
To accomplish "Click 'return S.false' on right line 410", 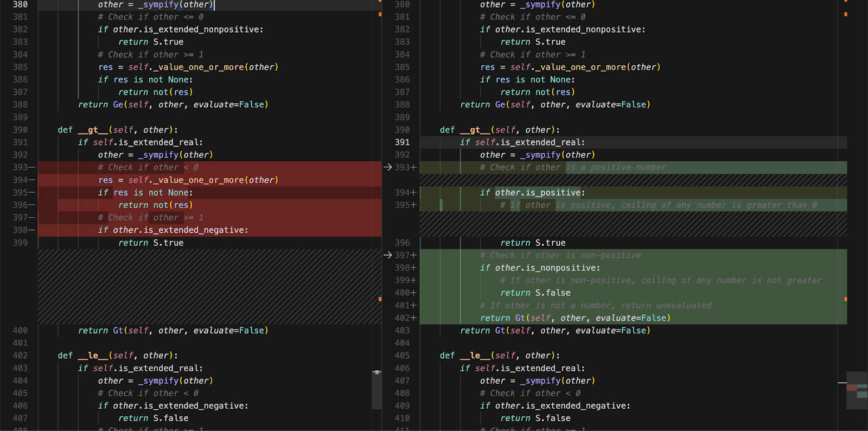I will click(x=535, y=418).
